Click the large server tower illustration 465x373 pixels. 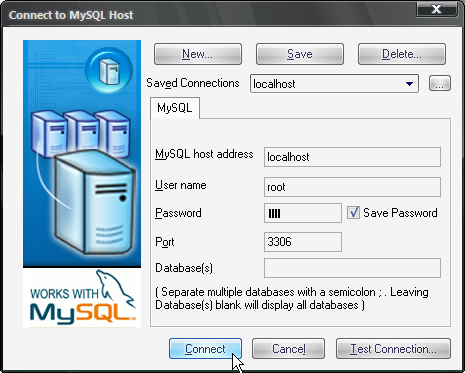click(94, 203)
